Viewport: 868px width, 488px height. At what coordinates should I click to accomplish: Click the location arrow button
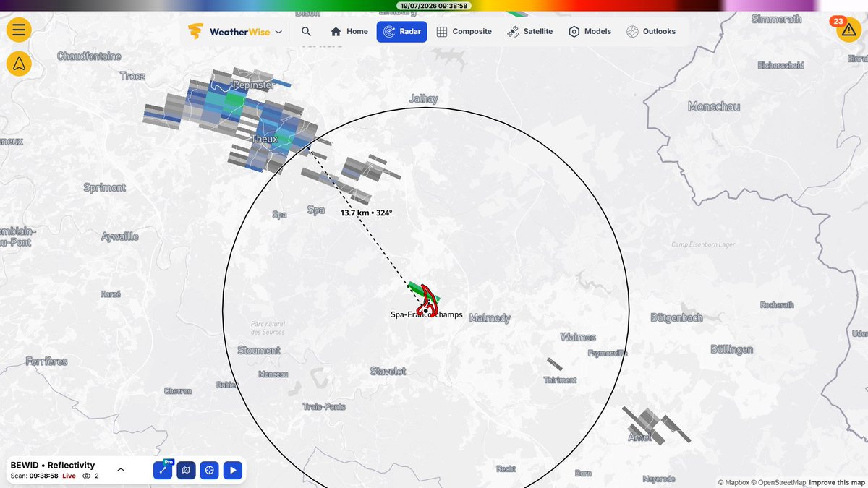tap(19, 64)
